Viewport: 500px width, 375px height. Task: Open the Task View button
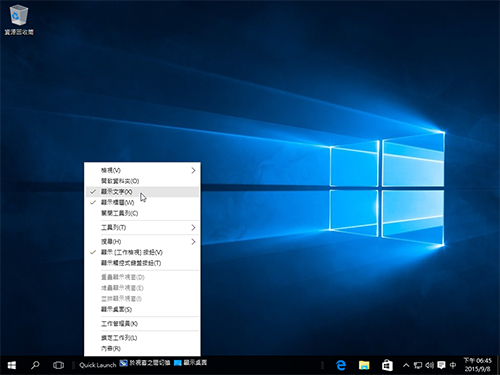tap(58, 365)
